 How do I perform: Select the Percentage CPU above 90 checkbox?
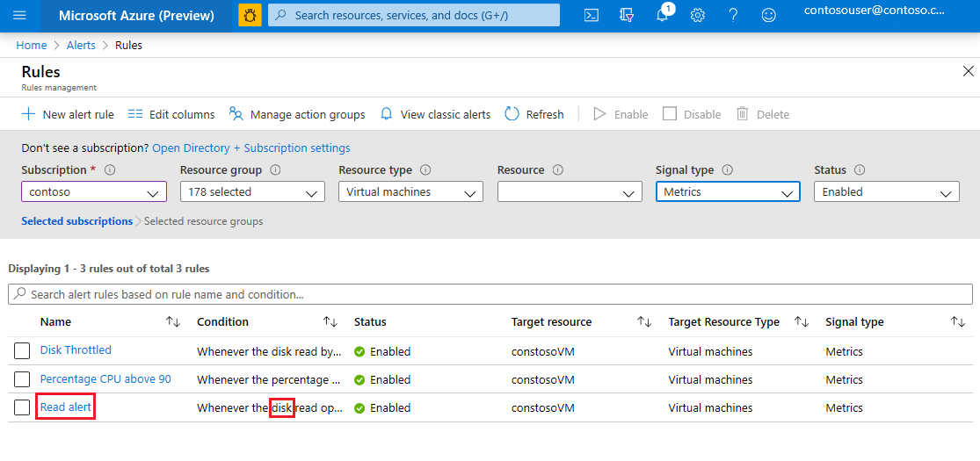click(22, 379)
